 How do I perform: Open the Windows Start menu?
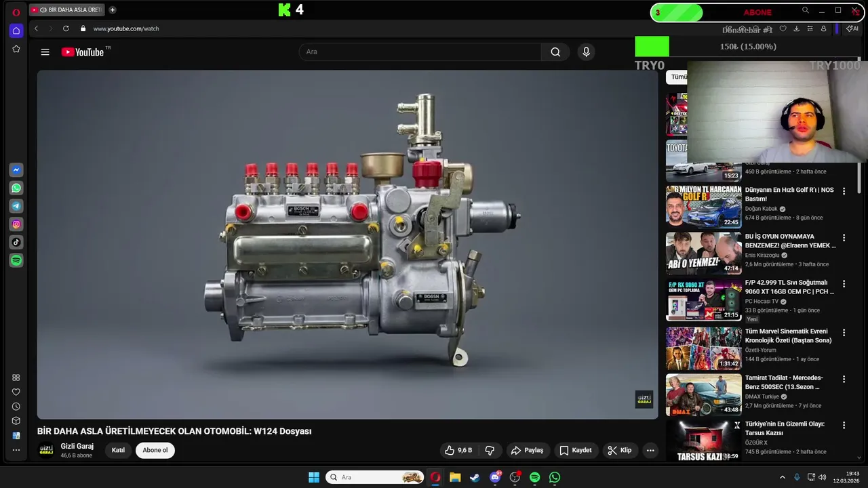314,477
